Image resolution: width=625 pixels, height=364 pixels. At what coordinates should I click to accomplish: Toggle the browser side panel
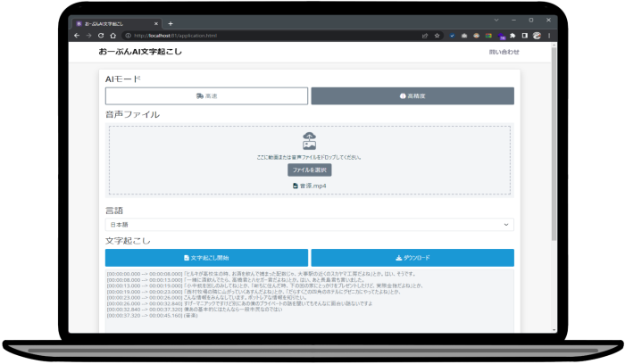click(525, 36)
